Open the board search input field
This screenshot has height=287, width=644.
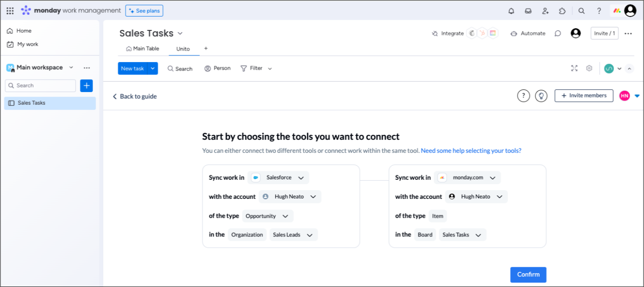(x=180, y=68)
